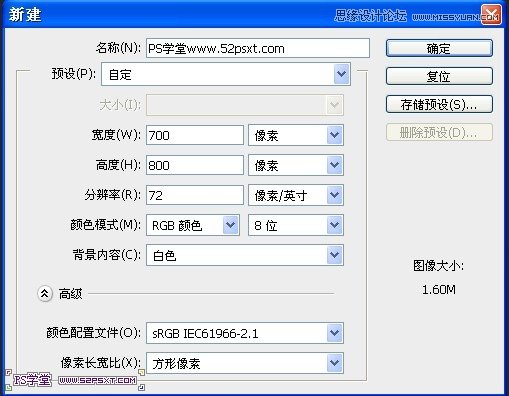Image resolution: width=509 pixels, height=396 pixels.
Task: Open the resolution unit dropdown 像素/英寸
Action: (296, 195)
